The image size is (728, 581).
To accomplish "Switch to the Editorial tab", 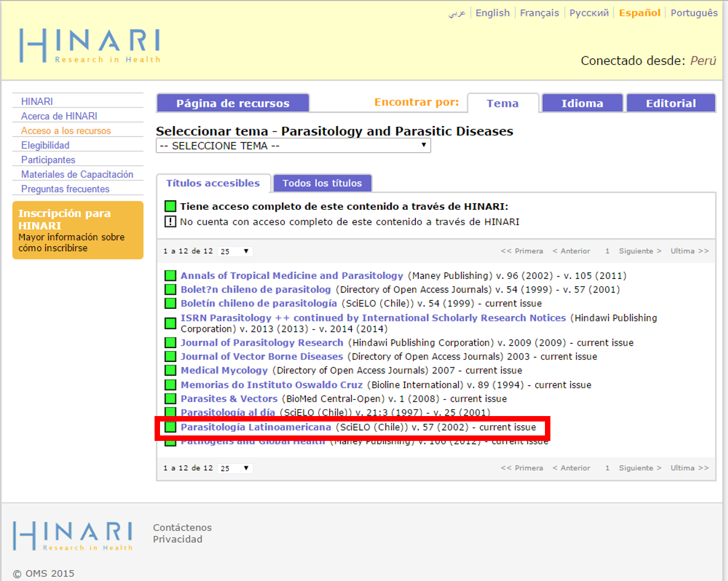I will (x=671, y=103).
